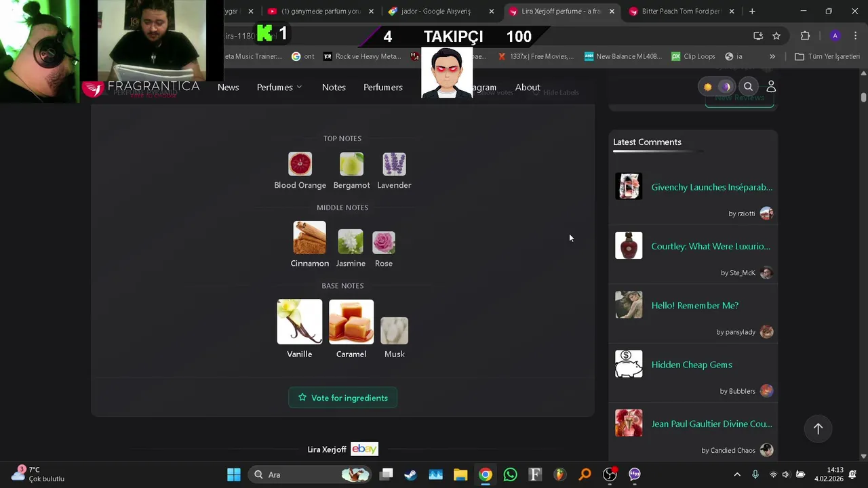The height and width of the screenshot is (488, 868).
Task: Toggle the dark/light theme switch
Action: [716, 87]
